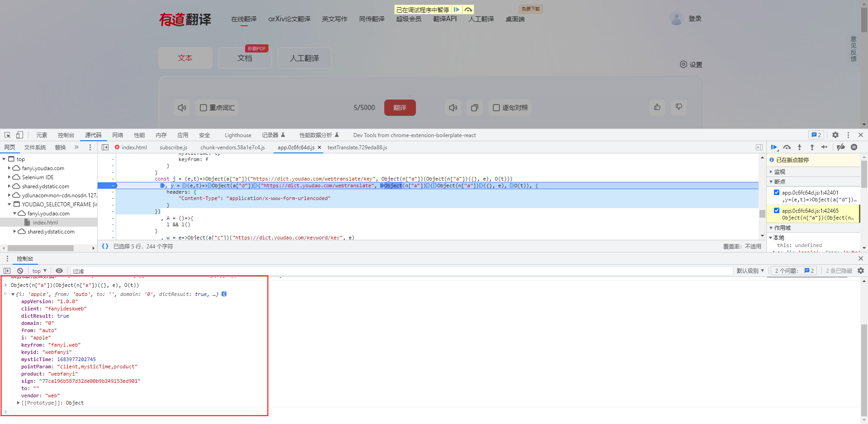This screenshot has height=424, width=868.
Task: Create a live expression with eye icon
Action: 59,271
